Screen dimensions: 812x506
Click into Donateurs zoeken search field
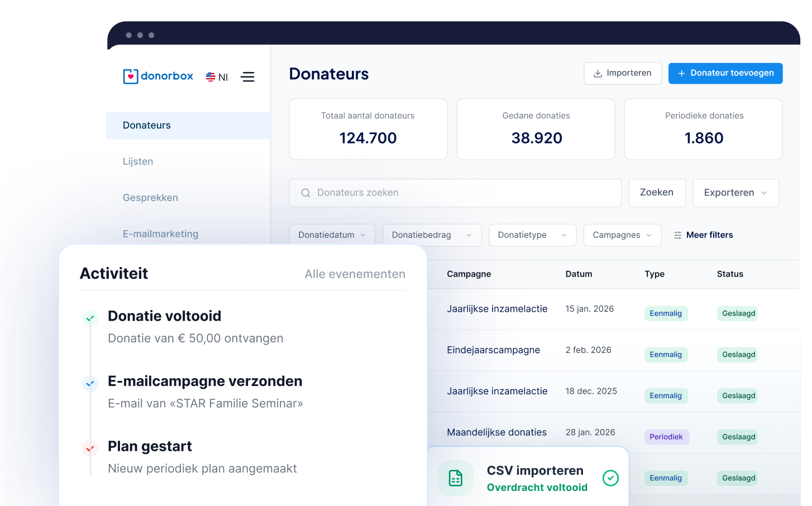click(455, 193)
